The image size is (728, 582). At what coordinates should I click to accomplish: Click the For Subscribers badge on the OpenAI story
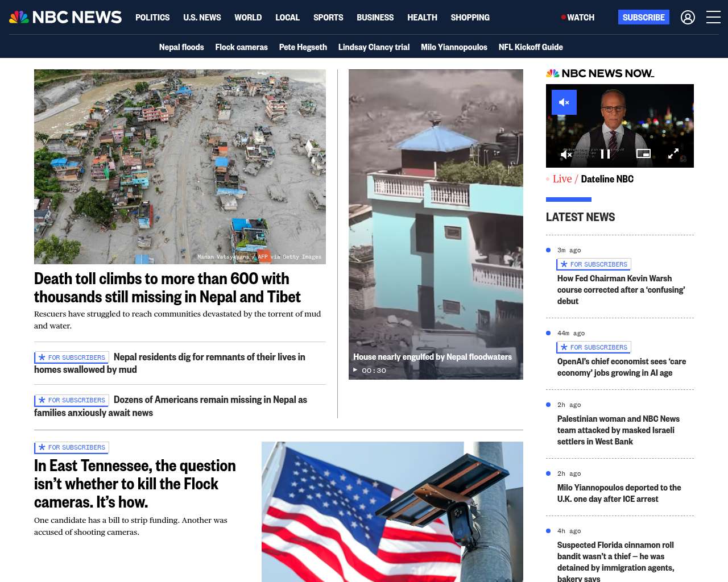coord(594,347)
